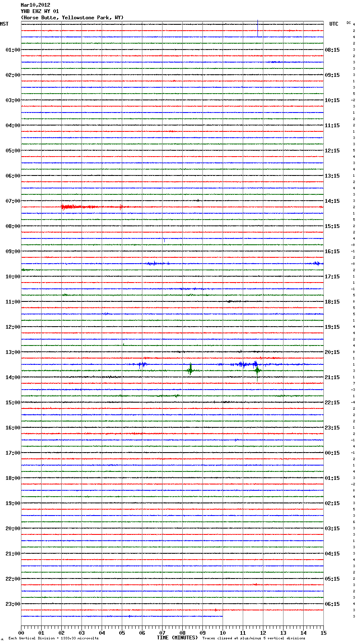The width and height of the screenshot is (357, 644).
Task: Select the 15:00 MST time label
Action: coord(13,403)
